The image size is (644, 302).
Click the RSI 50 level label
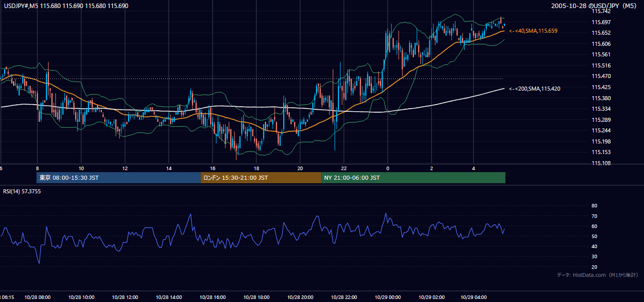coord(594,236)
